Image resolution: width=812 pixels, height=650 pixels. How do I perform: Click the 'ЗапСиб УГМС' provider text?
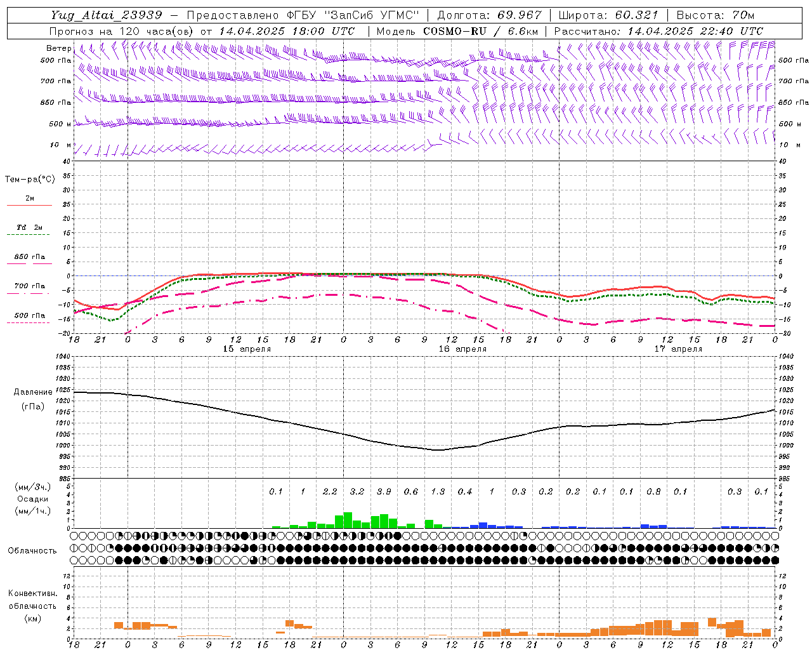coord(371,15)
